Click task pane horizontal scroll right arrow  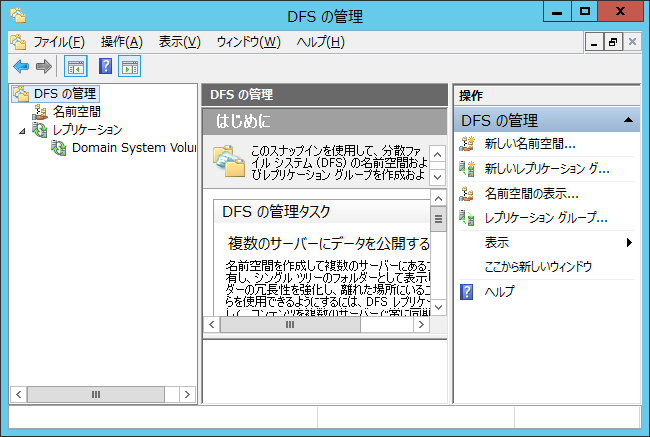tap(421, 325)
